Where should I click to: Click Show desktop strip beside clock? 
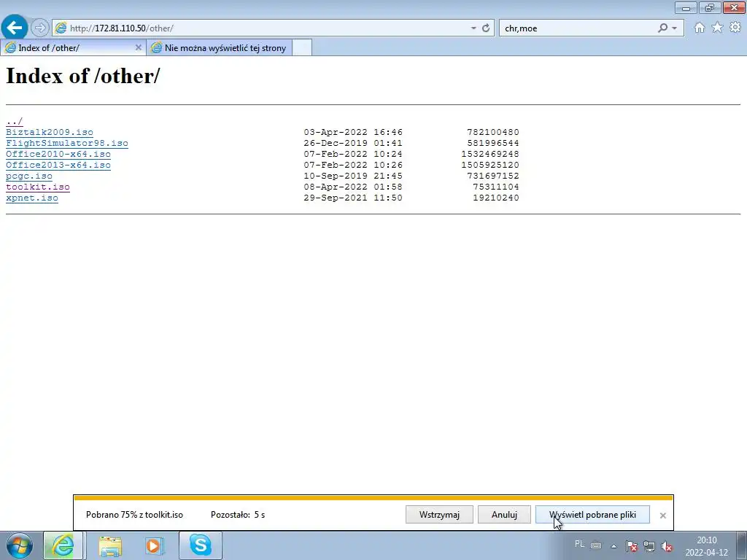click(x=742, y=545)
